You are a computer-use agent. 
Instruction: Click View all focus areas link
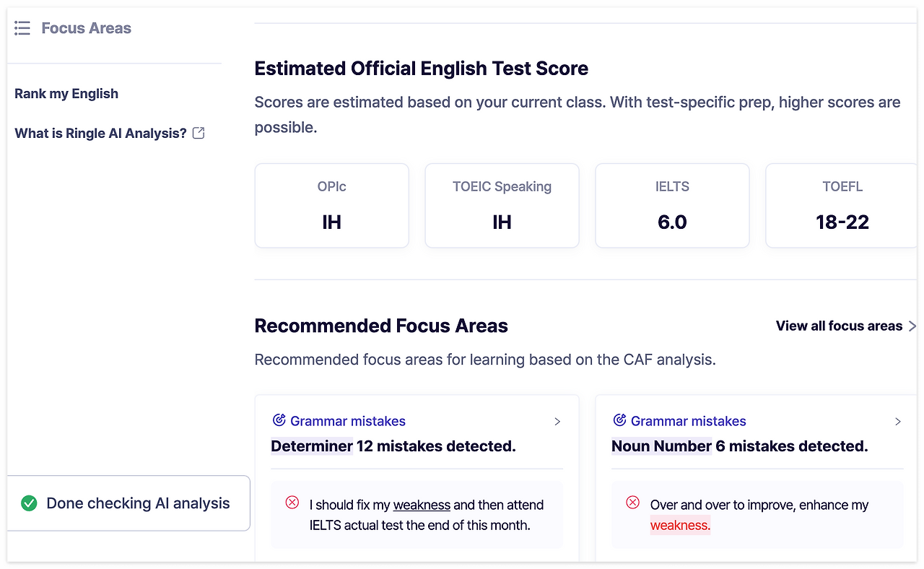[x=839, y=326]
